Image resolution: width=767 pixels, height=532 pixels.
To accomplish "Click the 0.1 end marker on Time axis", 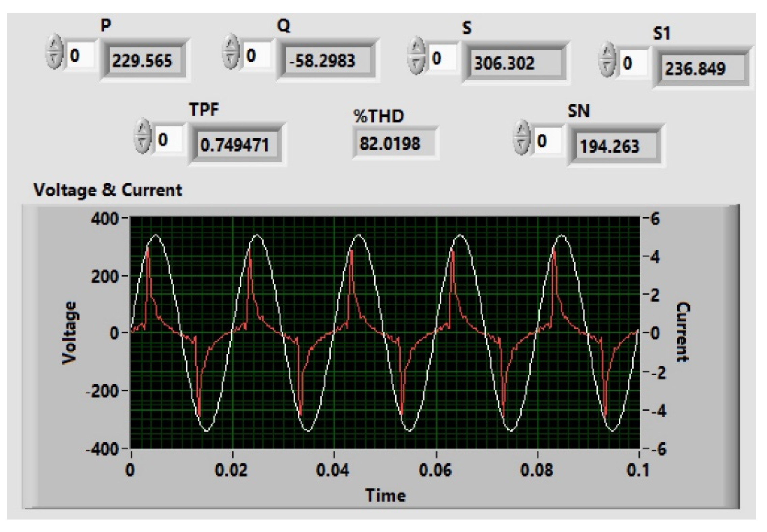I will pos(637,470).
